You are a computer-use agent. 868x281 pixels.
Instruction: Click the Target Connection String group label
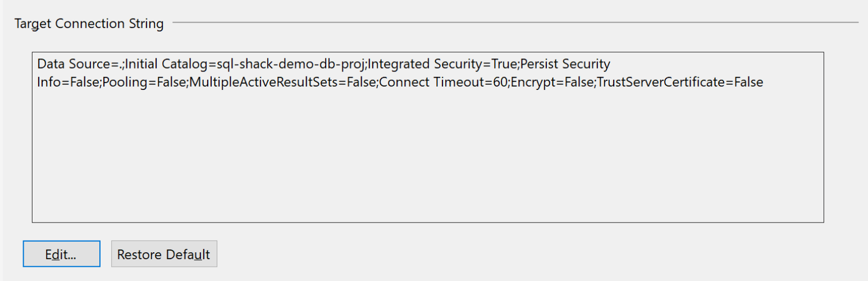pos(89,24)
